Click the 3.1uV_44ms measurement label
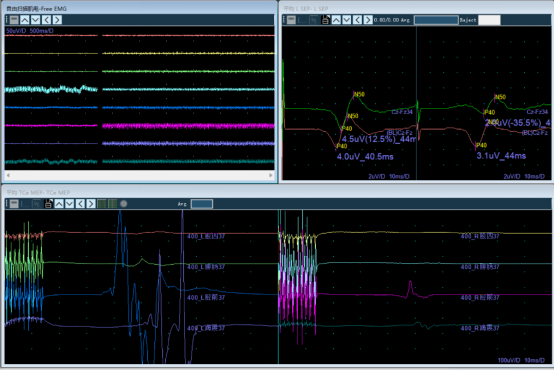 pos(501,156)
